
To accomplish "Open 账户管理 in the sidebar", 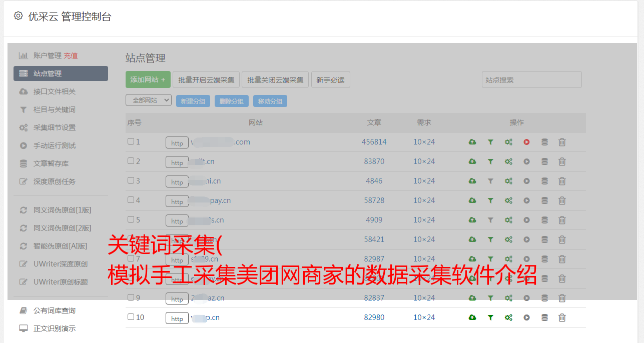I will coord(48,55).
